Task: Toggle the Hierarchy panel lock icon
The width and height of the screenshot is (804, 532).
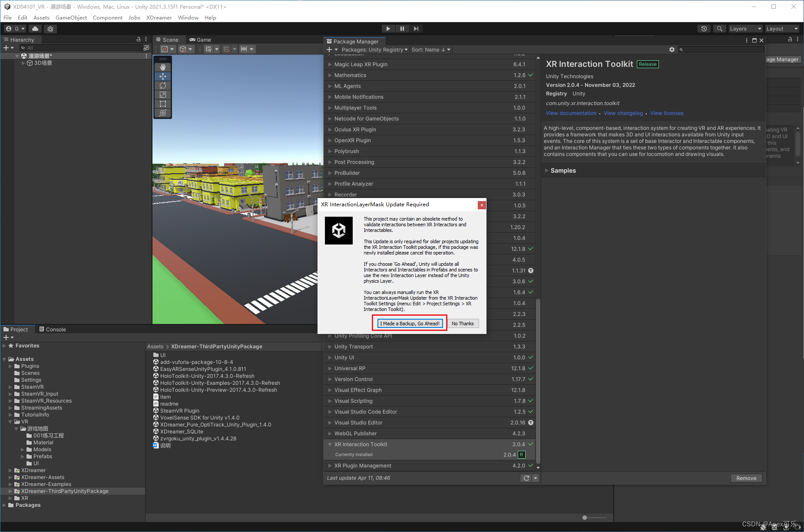Action: [139, 40]
